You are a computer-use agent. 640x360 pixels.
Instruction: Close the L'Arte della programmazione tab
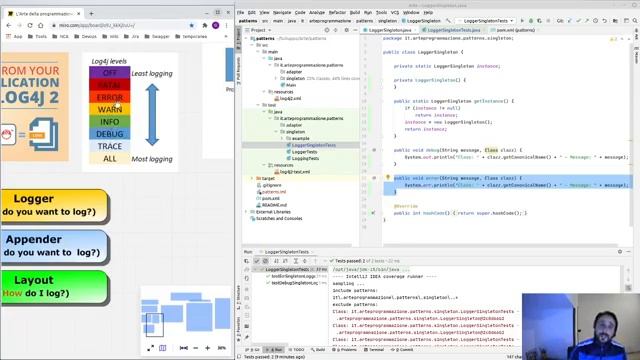click(78, 13)
